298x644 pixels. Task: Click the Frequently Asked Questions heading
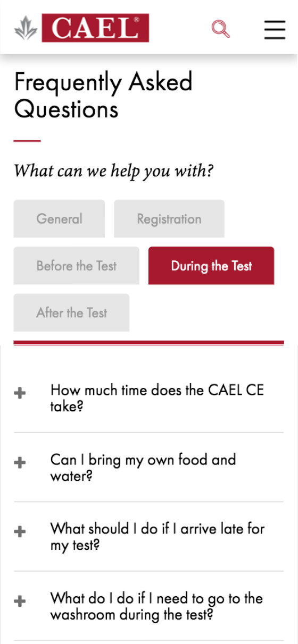tap(103, 96)
